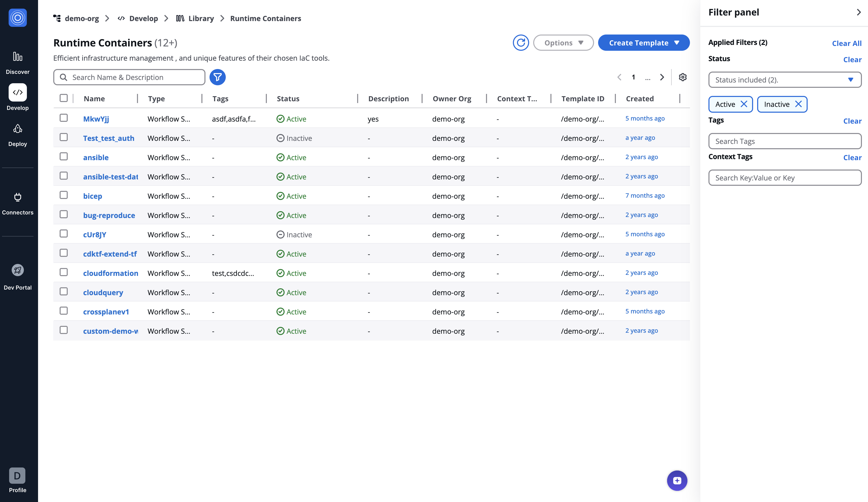Image resolution: width=868 pixels, height=502 pixels.
Task: Open the Discover sidebar section
Action: tap(18, 62)
